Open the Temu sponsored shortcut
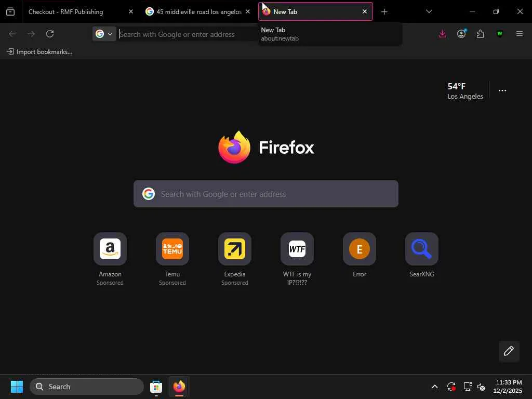The image size is (532, 399). coord(172,249)
